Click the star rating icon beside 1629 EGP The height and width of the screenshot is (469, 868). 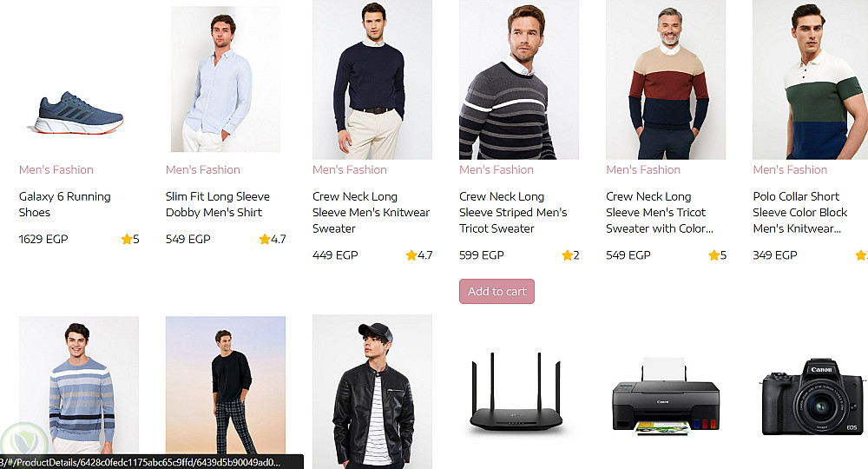click(127, 240)
